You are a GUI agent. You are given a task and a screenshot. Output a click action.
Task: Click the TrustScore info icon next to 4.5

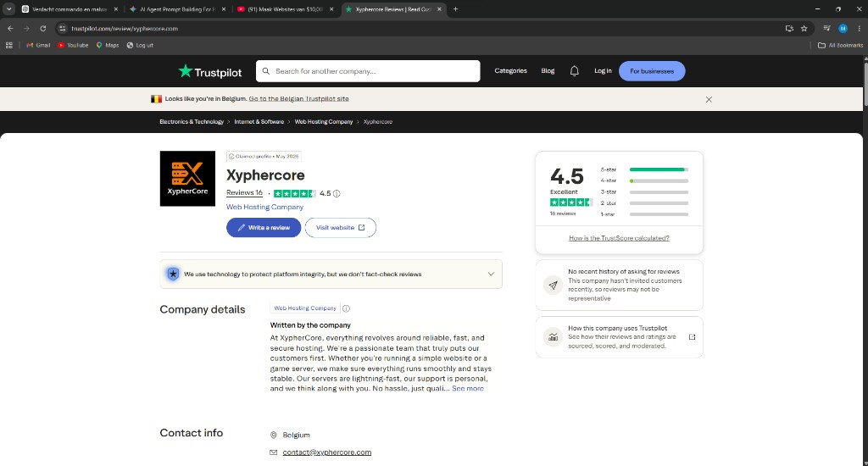point(337,194)
